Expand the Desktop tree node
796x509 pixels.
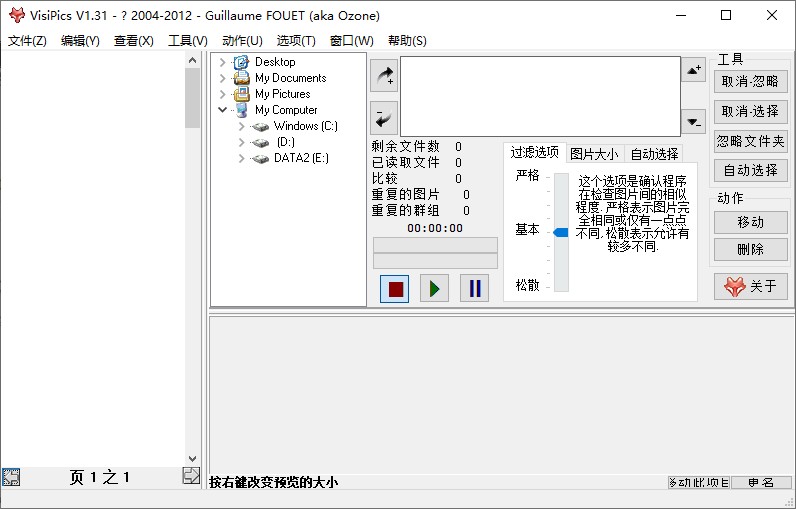[222, 62]
